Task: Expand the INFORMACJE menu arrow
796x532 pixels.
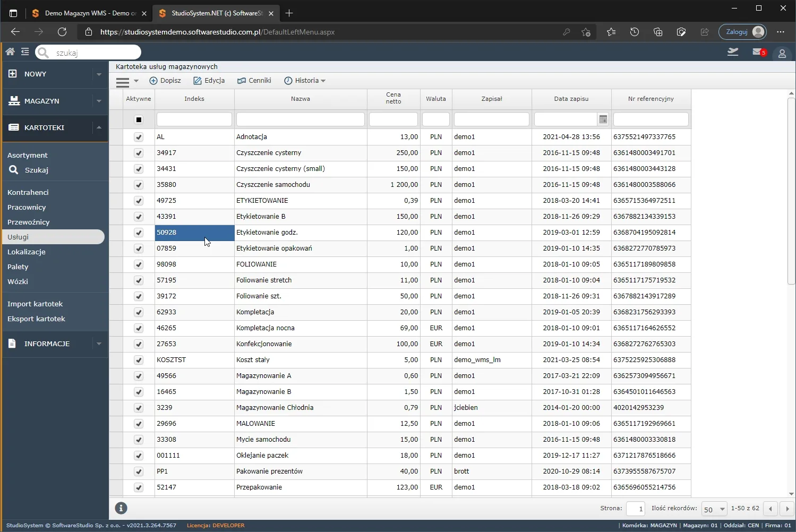Action: 99,344
